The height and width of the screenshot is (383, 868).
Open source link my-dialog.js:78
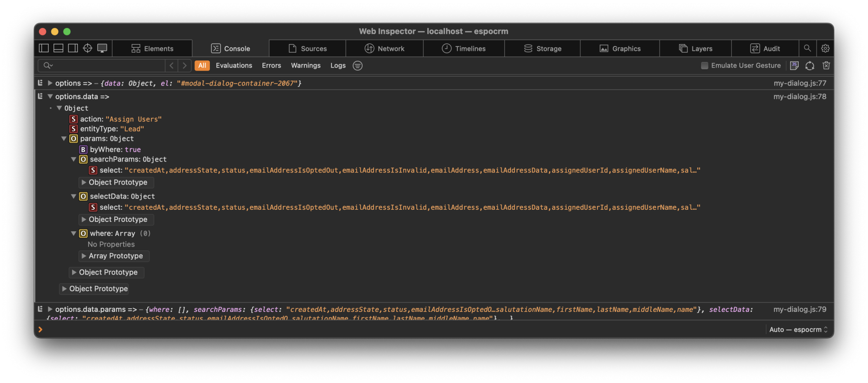(800, 96)
